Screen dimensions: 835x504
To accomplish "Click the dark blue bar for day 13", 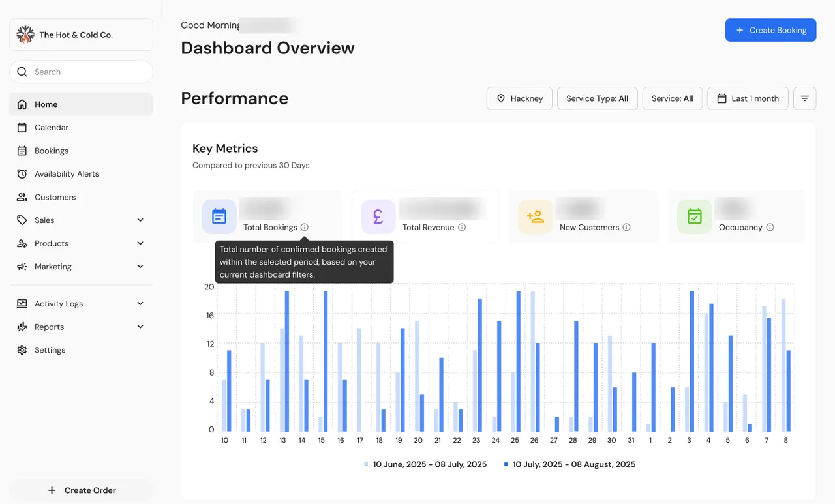I will tap(287, 361).
